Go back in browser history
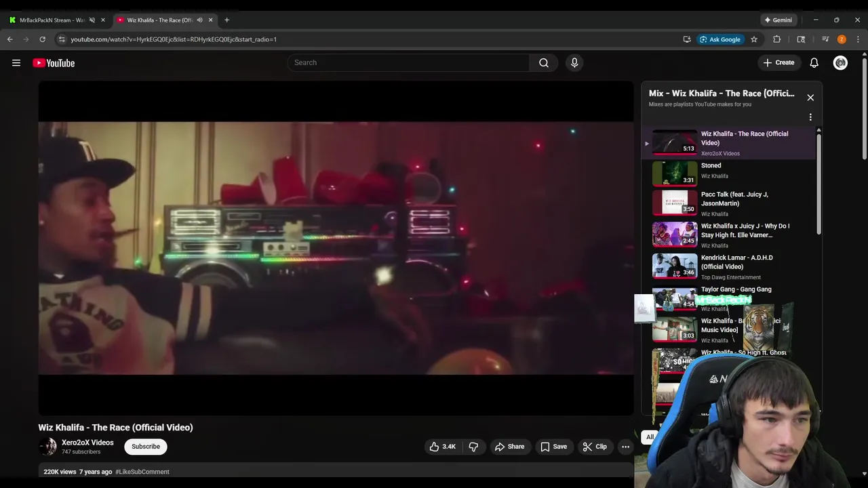 pyautogui.click(x=10, y=39)
